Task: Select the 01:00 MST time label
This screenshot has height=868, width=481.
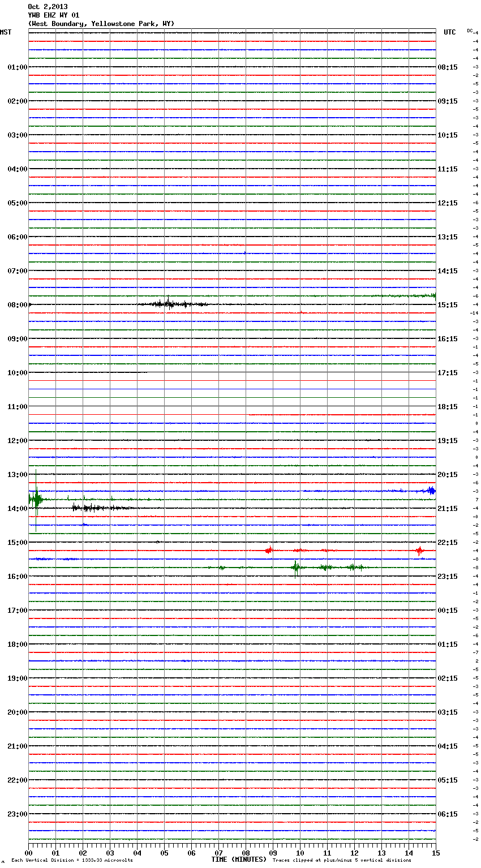Action: click(18, 67)
